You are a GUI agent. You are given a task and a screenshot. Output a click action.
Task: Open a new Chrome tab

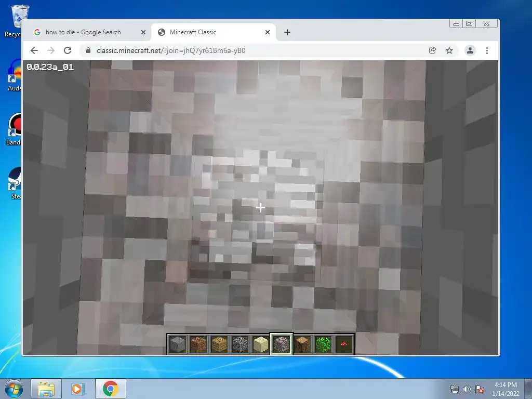[x=287, y=32]
